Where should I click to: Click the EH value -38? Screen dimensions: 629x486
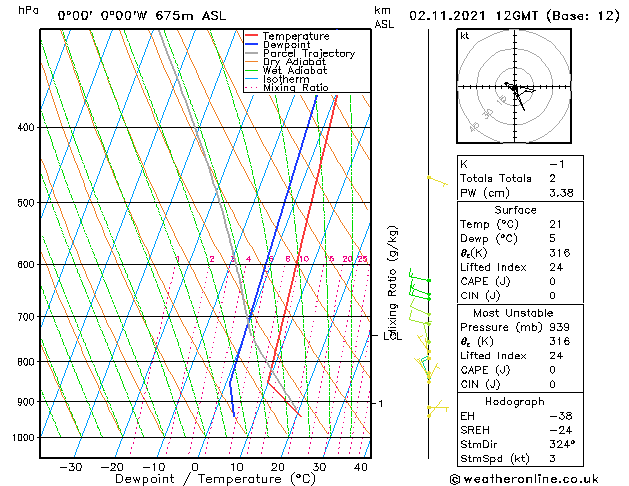click(x=561, y=416)
